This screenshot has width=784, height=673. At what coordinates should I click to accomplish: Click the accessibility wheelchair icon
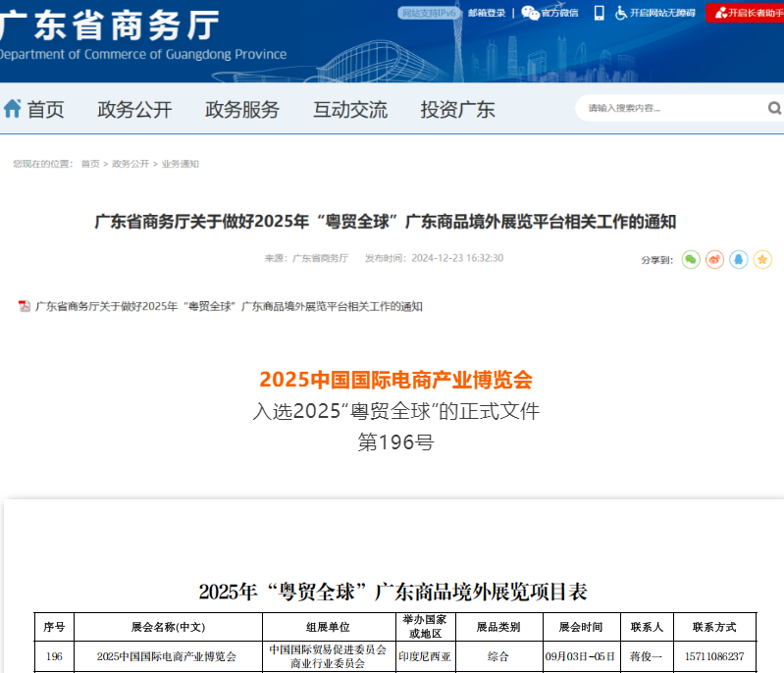[620, 13]
